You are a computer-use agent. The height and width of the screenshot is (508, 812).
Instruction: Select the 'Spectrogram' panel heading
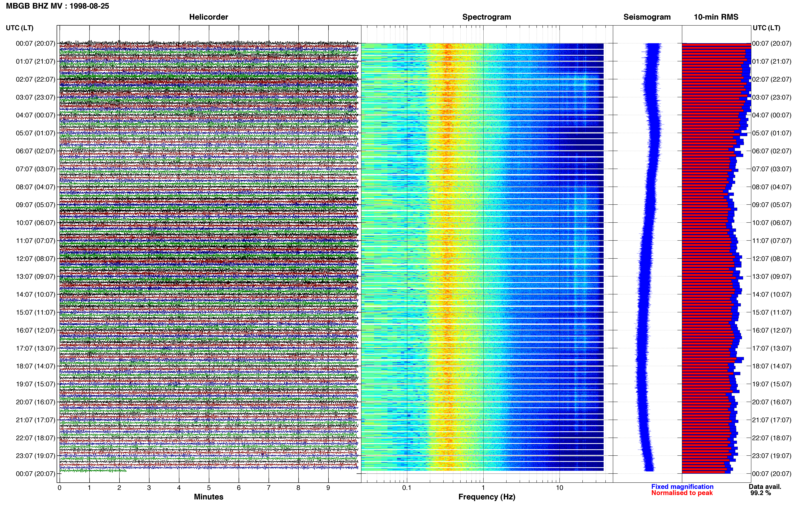coord(487,17)
